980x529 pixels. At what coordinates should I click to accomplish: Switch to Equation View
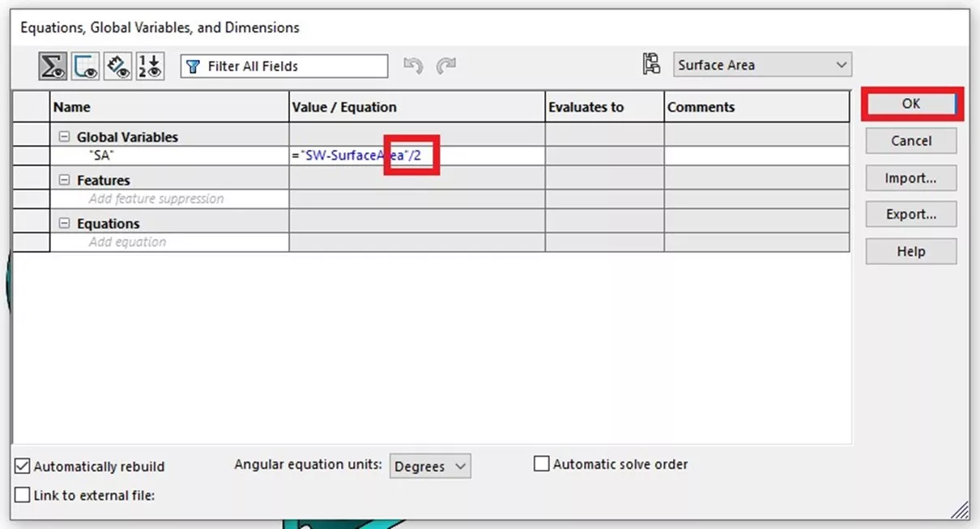[x=53, y=66]
